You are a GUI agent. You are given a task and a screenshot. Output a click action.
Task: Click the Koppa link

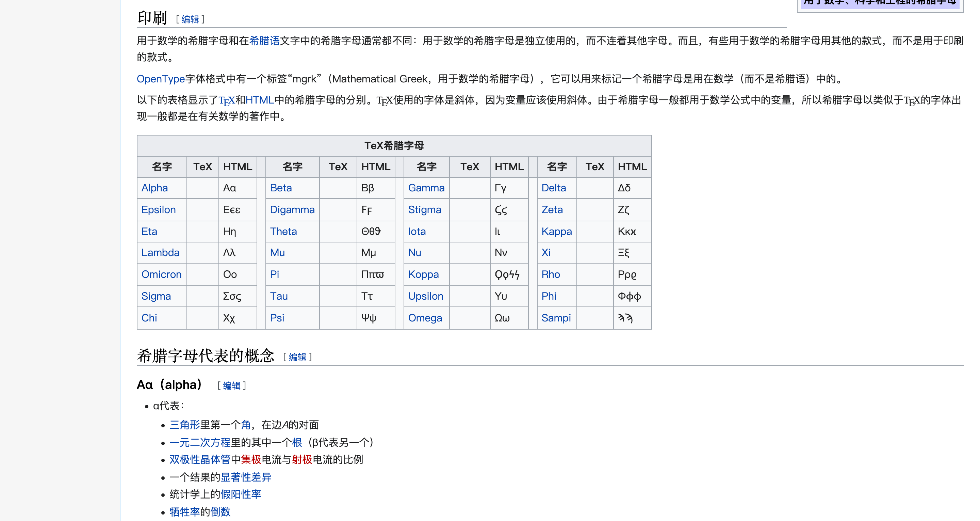[423, 274]
